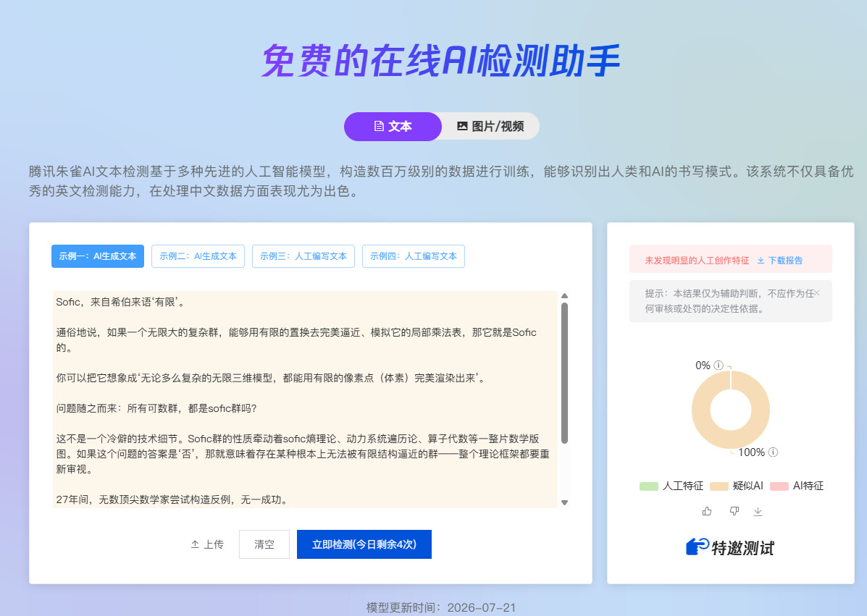
Task: Switch to the 文本 tab
Action: pyautogui.click(x=393, y=127)
